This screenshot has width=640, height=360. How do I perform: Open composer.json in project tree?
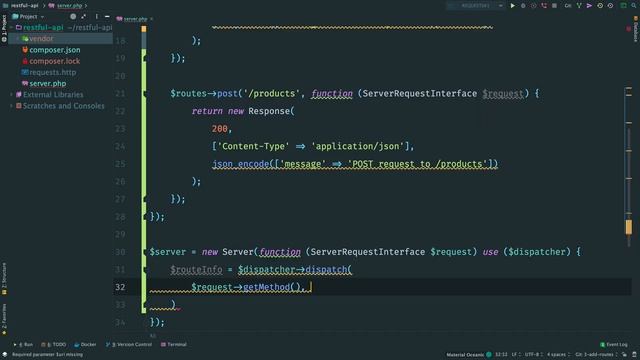[55, 50]
